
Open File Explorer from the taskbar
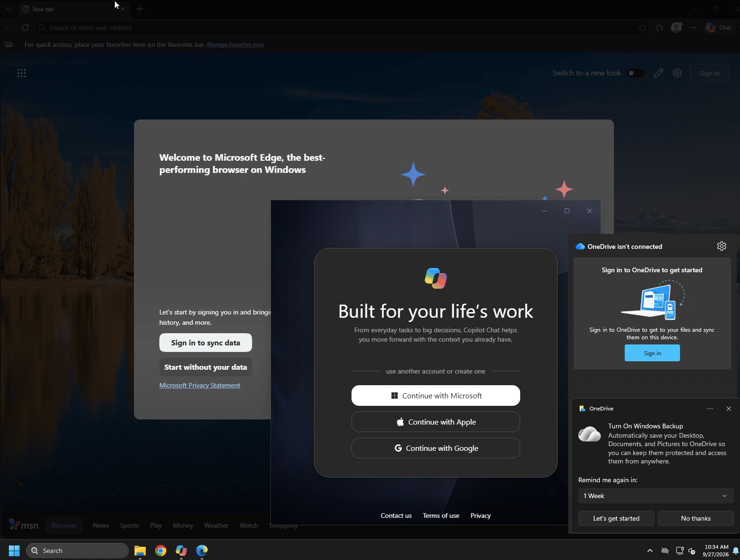[x=140, y=551]
